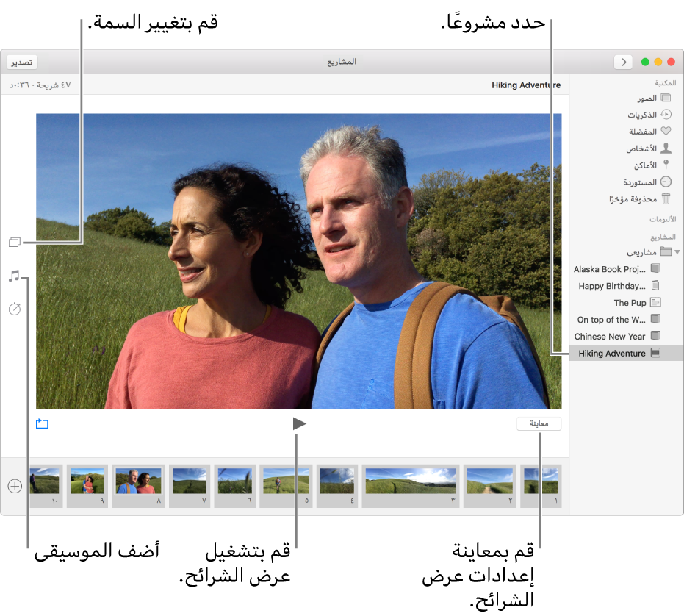Select couple slide thumbnail ٨

(x=138, y=486)
